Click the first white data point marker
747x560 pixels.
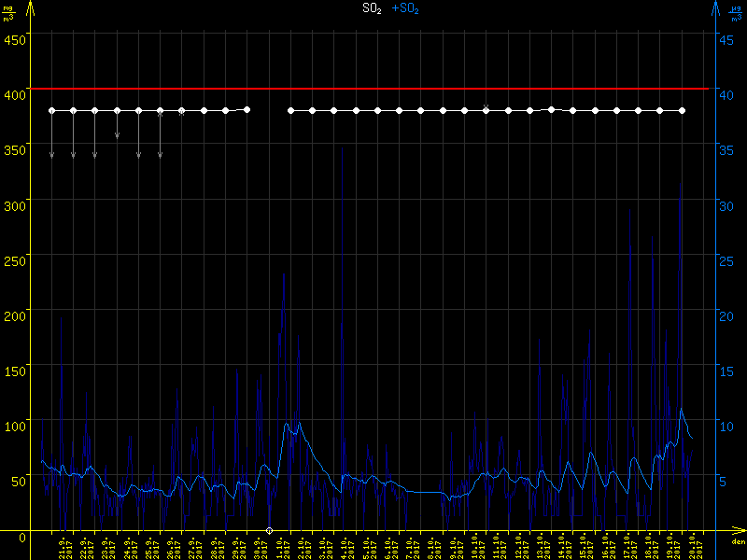click(x=51, y=110)
